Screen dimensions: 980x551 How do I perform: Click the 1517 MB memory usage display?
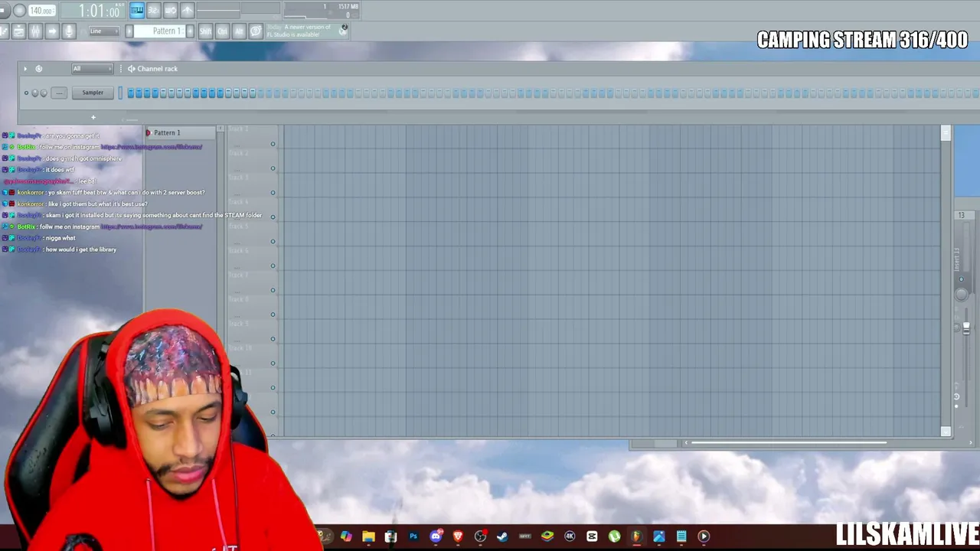coord(348,7)
